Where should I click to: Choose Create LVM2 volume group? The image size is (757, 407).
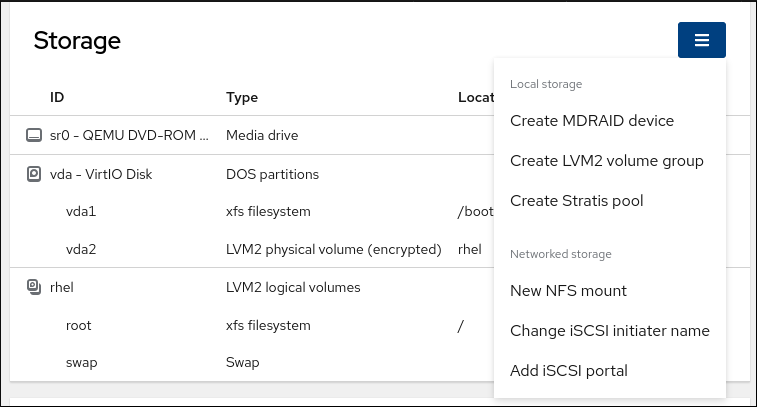point(606,161)
